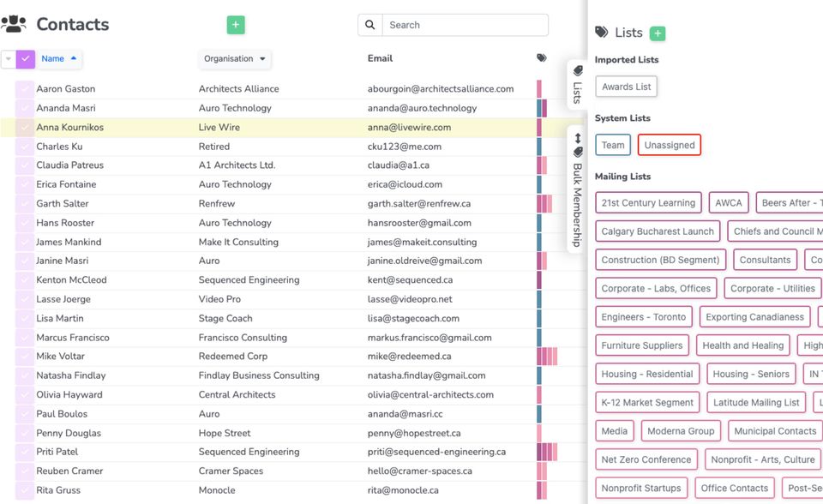
Task: Click the Contacts people group icon
Action: [x=14, y=25]
